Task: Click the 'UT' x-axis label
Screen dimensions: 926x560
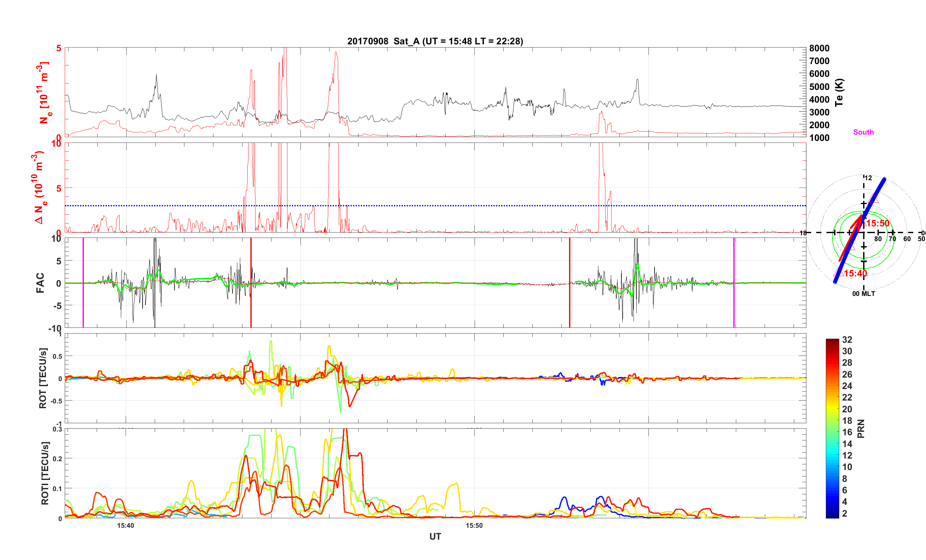Action: click(435, 536)
